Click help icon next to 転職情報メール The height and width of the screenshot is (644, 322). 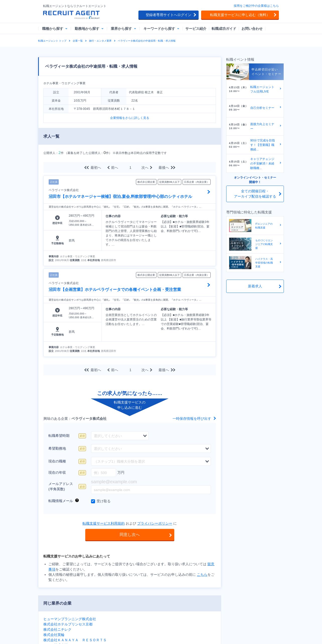pos(77,500)
